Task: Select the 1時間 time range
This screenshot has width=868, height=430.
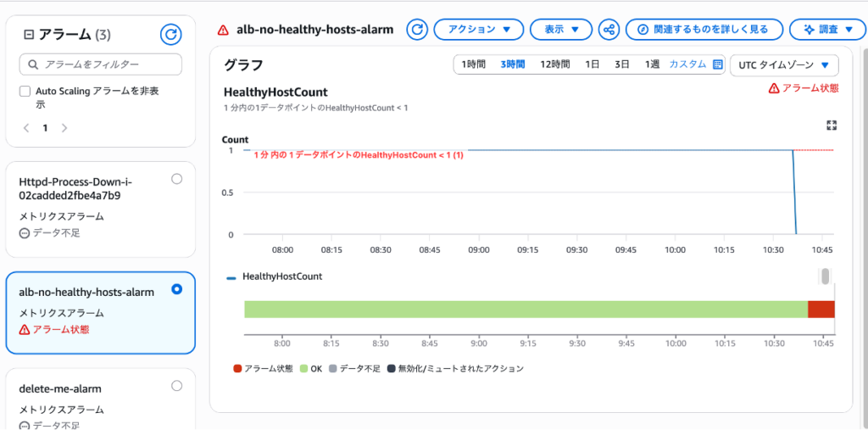Action: point(473,64)
